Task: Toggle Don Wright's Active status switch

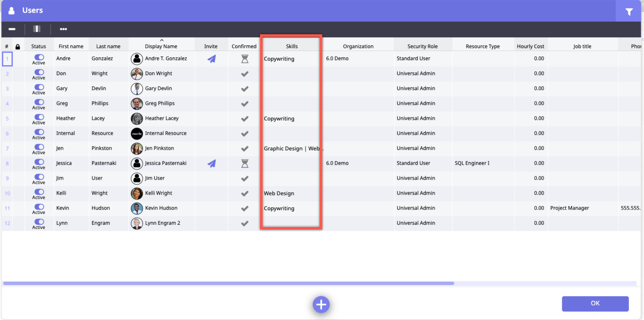Action: [39, 72]
